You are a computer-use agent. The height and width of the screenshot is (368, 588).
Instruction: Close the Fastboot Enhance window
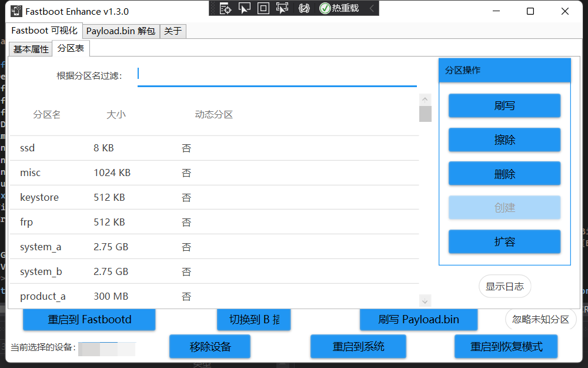pyautogui.click(x=564, y=11)
